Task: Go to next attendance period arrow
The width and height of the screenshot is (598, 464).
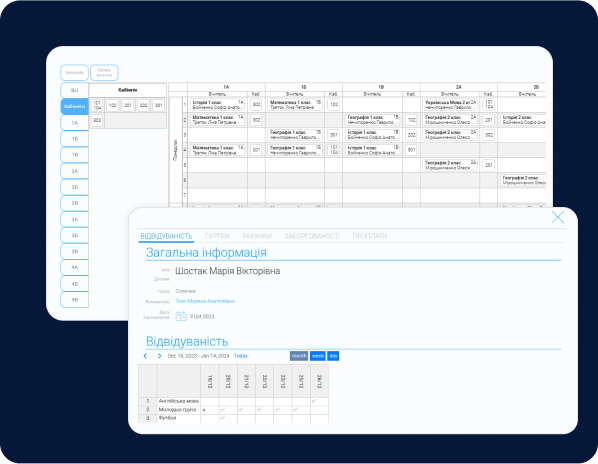Action: [159, 356]
